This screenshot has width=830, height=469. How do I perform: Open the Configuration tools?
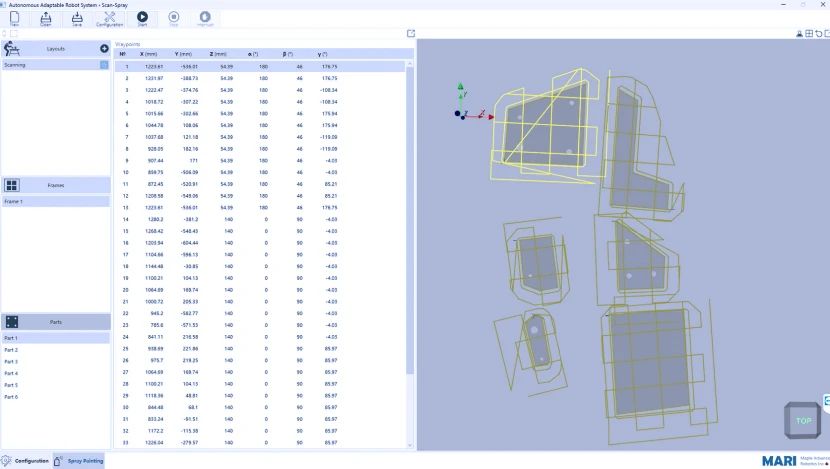tap(109, 18)
